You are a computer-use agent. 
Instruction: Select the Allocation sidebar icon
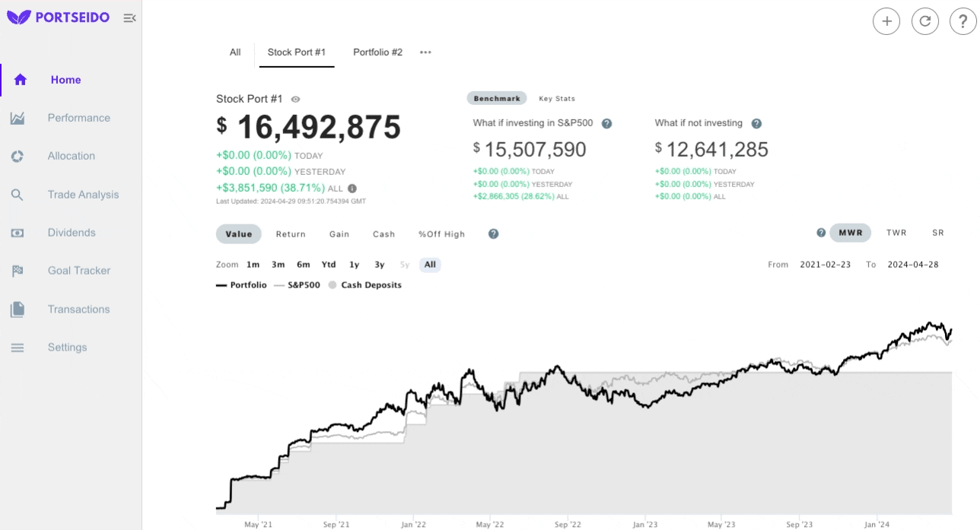point(21,156)
